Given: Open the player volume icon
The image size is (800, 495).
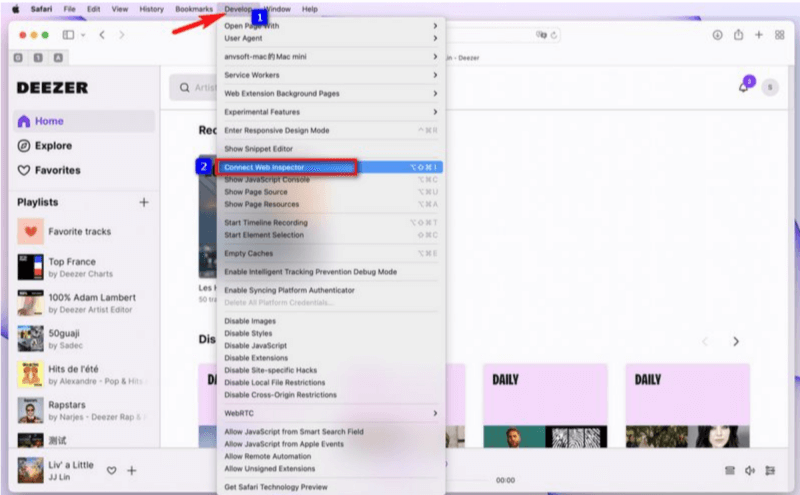Looking at the screenshot, I should (749, 471).
